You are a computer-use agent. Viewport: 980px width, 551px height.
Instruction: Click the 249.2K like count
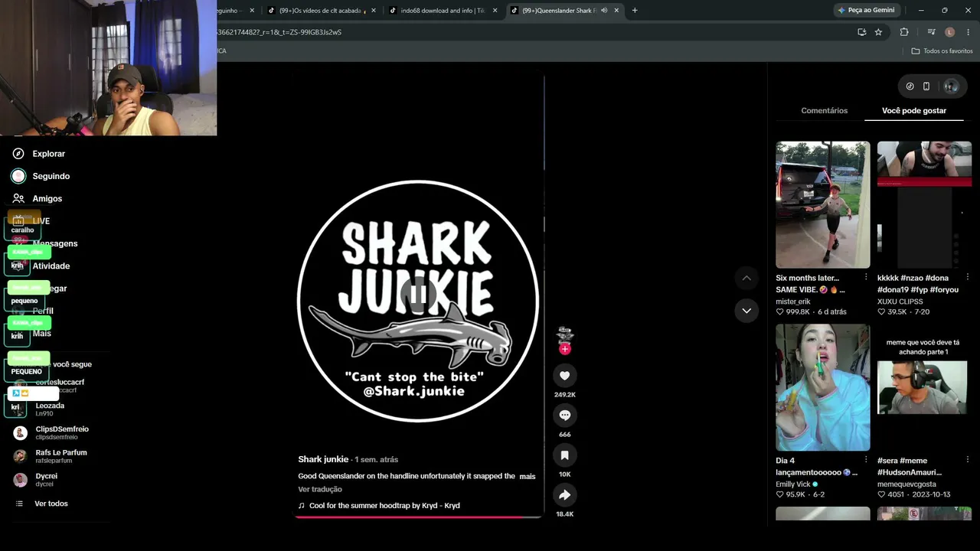[x=564, y=395]
